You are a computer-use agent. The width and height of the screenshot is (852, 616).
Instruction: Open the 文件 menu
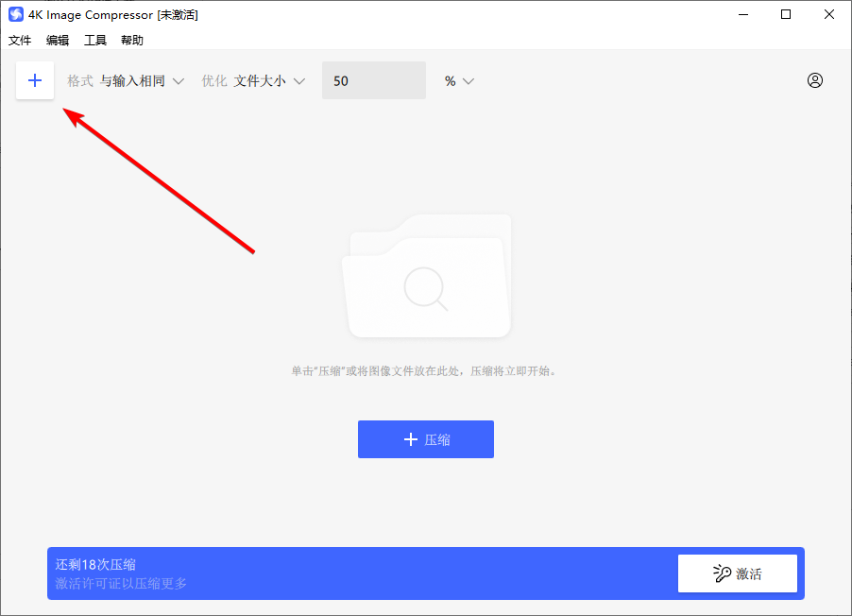pyautogui.click(x=20, y=41)
